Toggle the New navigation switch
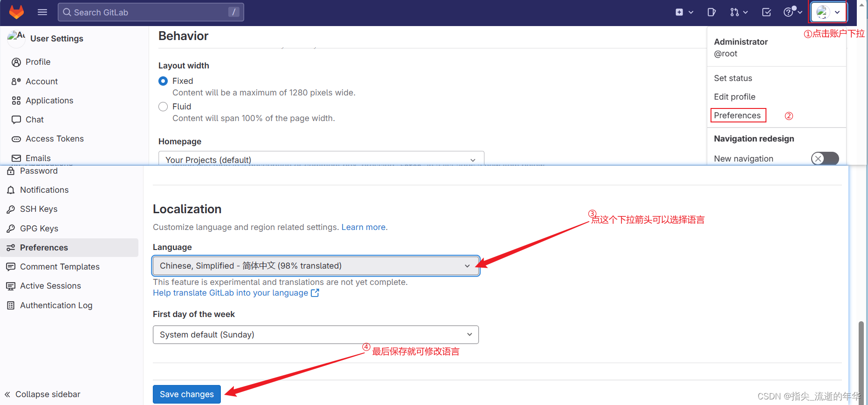Viewport: 868px width, 405px height. click(825, 159)
